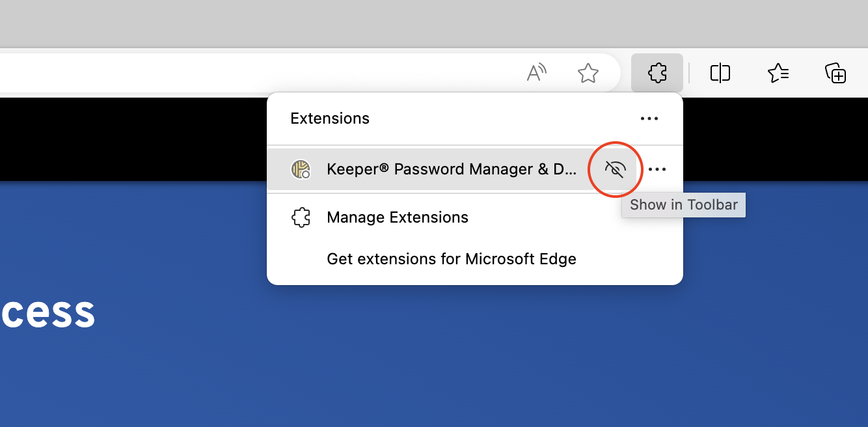Click the Read Aloud icon in address bar

coord(536,73)
